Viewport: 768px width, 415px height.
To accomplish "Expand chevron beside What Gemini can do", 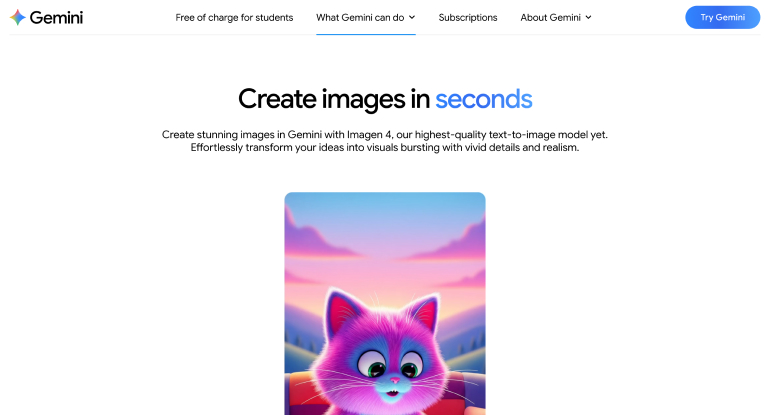I will tap(412, 17).
